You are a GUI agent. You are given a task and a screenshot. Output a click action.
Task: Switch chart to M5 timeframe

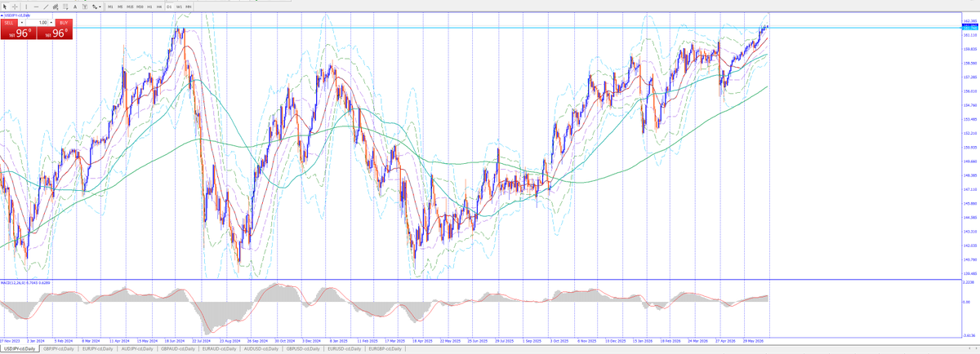pyautogui.click(x=120, y=7)
